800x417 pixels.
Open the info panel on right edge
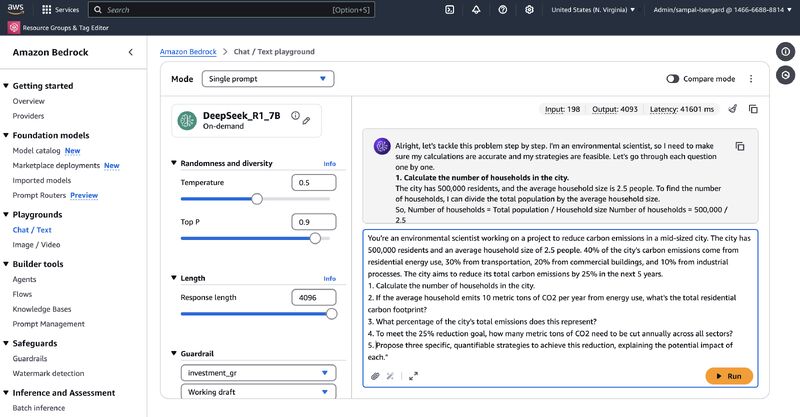click(786, 52)
